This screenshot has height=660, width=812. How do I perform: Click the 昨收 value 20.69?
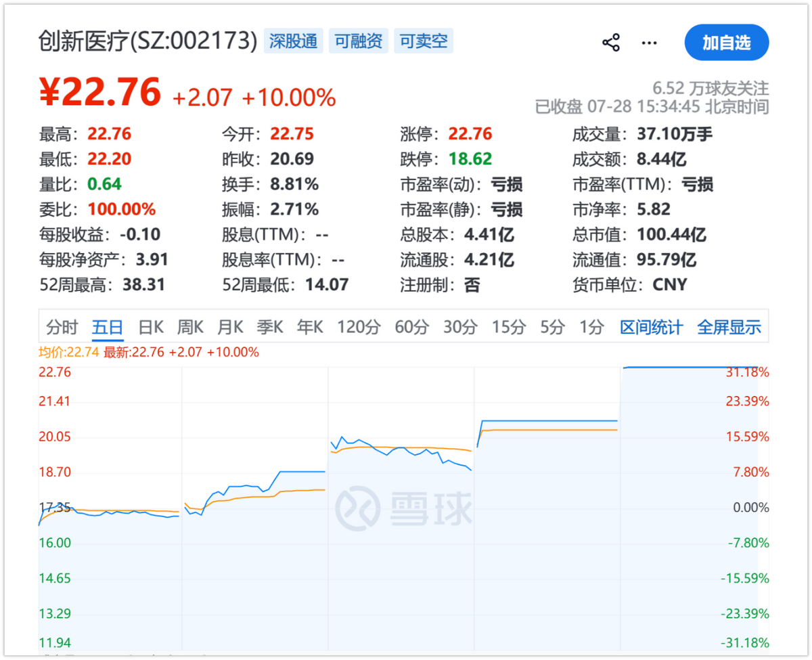(292, 159)
